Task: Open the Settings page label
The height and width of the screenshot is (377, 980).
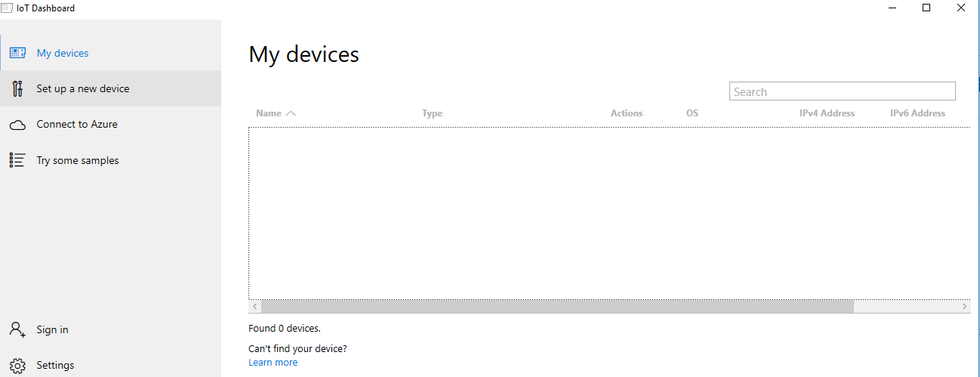Action: (55, 365)
